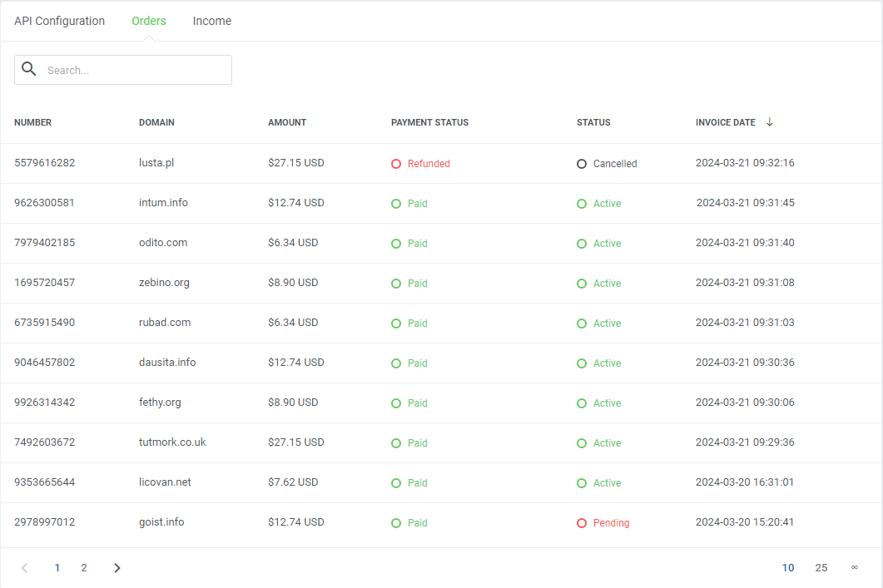This screenshot has width=883, height=588.
Task: Go to the next page using the right chevron
Action: point(117,568)
